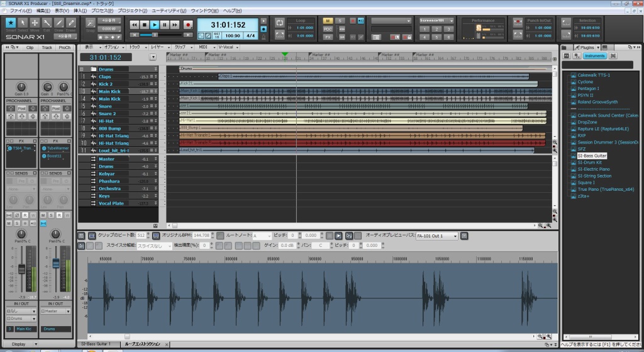Toggle PDC override button
The height and width of the screenshot is (352, 644).
tap(328, 29)
